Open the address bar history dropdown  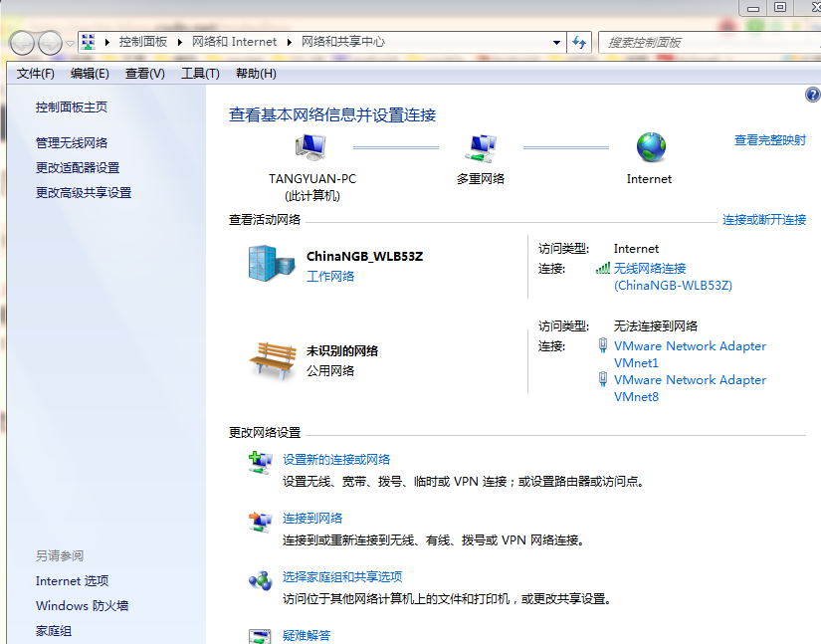558,42
